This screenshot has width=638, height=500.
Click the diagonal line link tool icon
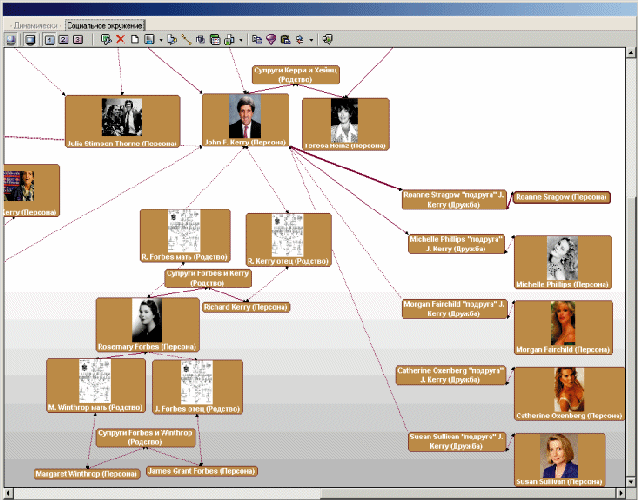point(186,39)
